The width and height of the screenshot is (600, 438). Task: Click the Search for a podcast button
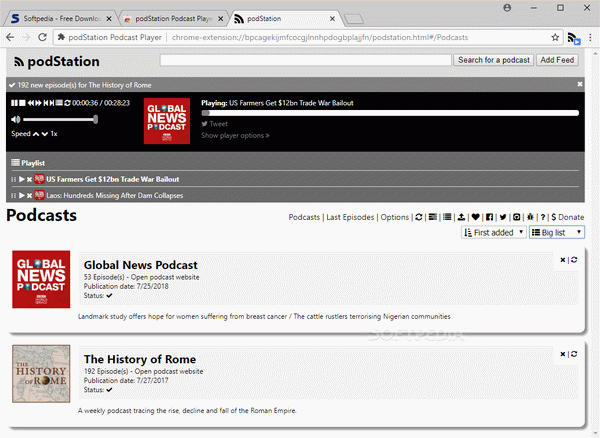tap(494, 60)
